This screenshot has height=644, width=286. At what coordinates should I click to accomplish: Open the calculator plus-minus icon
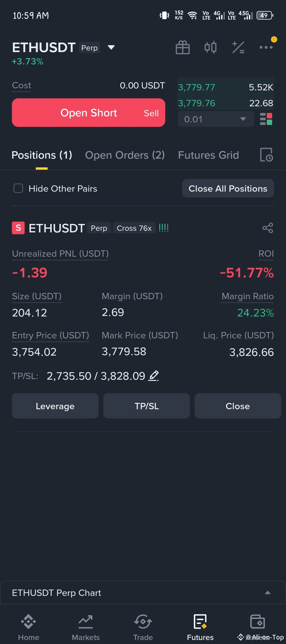(x=238, y=48)
